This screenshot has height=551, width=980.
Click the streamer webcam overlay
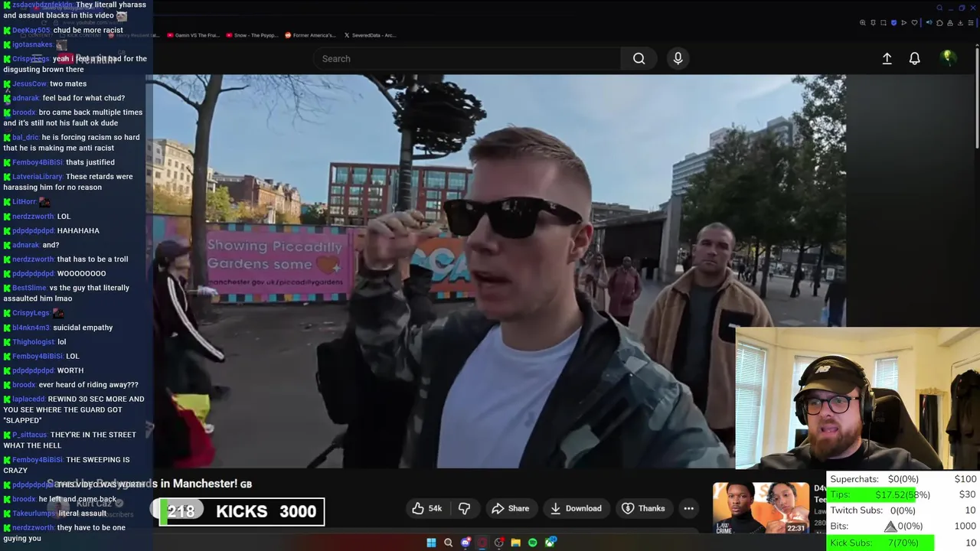coord(857,399)
